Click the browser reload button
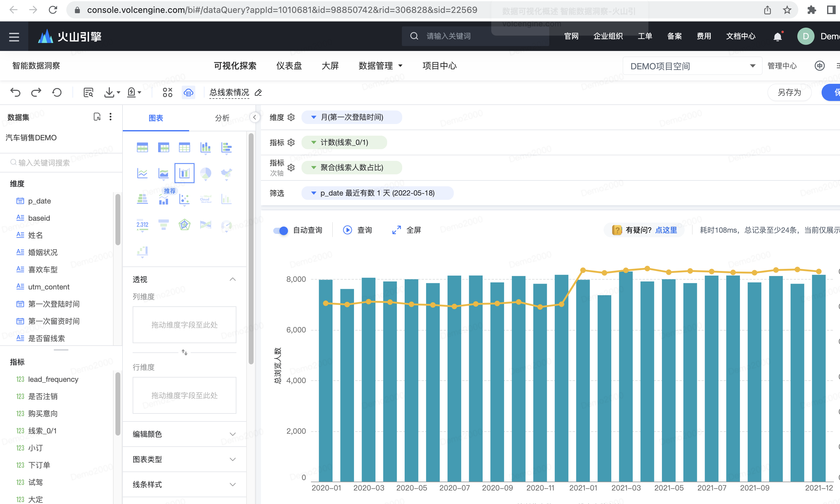This screenshot has width=840, height=504. [53, 10]
